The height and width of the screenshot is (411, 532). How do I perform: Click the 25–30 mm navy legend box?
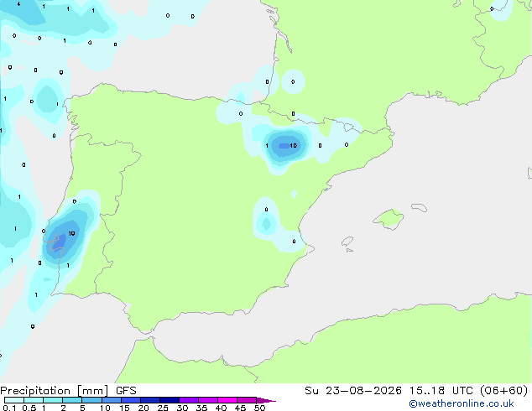[x=170, y=400]
